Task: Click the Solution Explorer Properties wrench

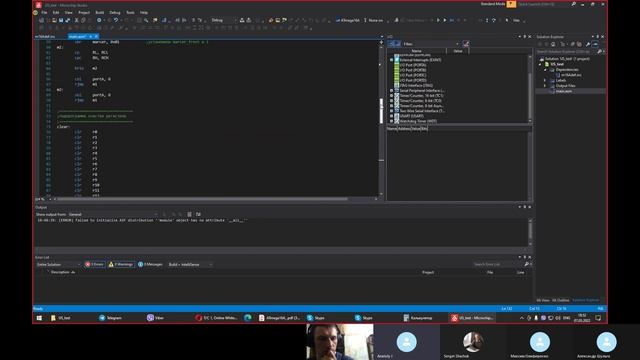Action: (x=588, y=44)
